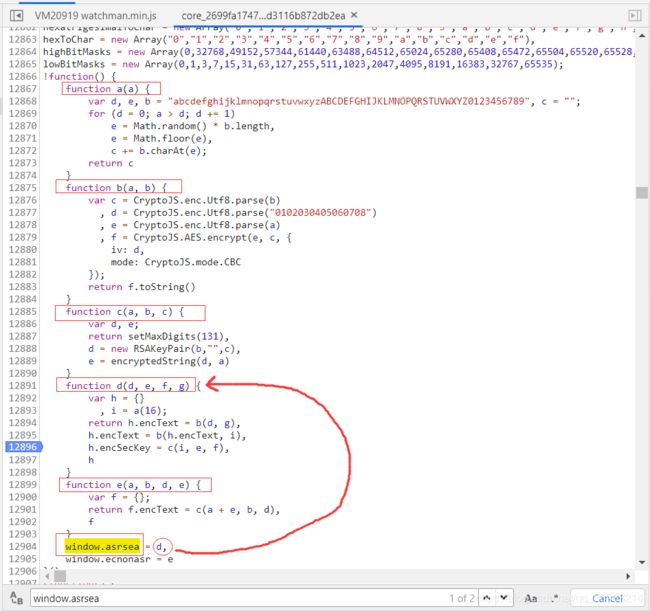
Task: Click 'f = CryptoJS.AES.encrypt(e, c, {' line
Action: 201,238
